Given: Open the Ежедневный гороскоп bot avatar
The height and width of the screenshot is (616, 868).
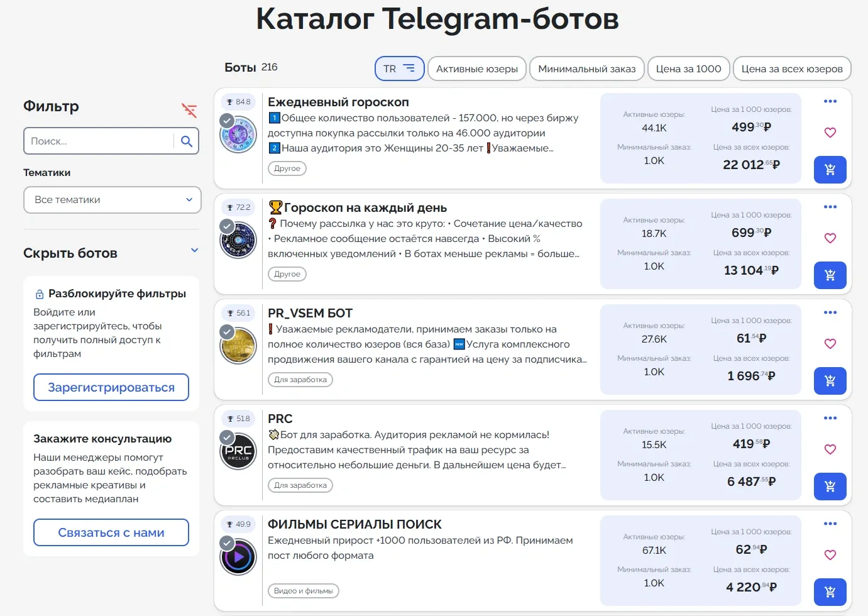Looking at the screenshot, I should tap(238, 135).
